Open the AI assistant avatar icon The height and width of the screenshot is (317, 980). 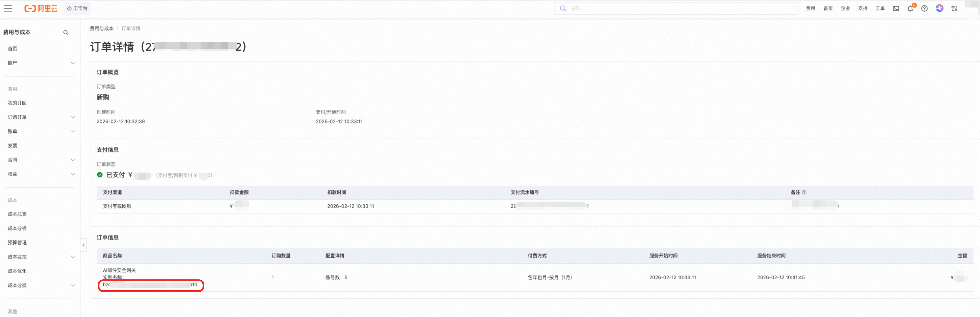(x=939, y=8)
